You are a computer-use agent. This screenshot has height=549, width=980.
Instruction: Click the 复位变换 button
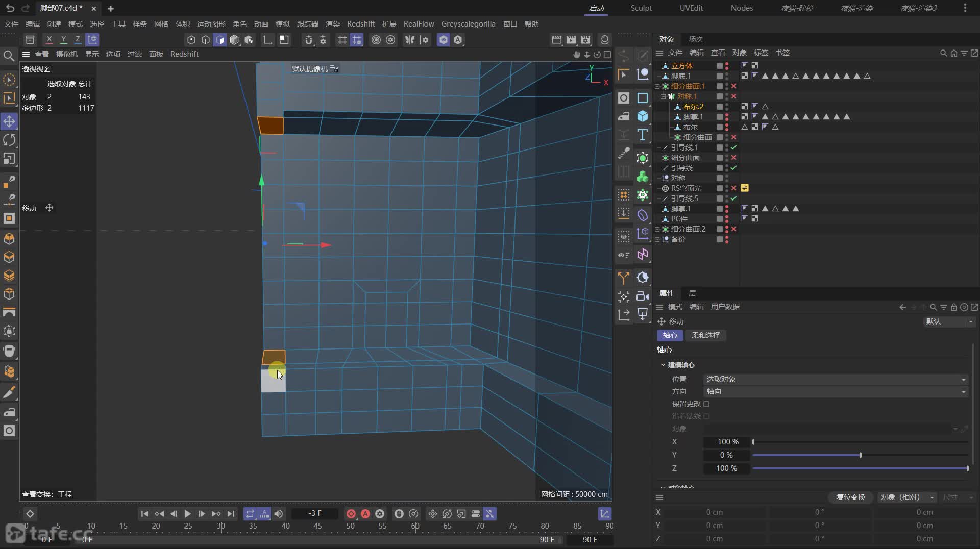tap(850, 497)
